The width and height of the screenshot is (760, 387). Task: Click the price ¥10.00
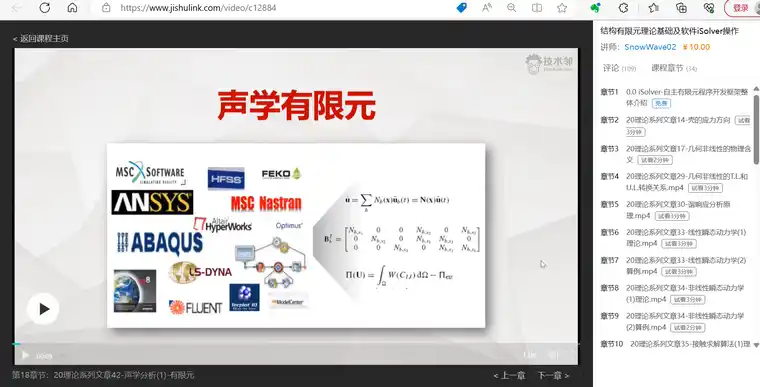696,47
